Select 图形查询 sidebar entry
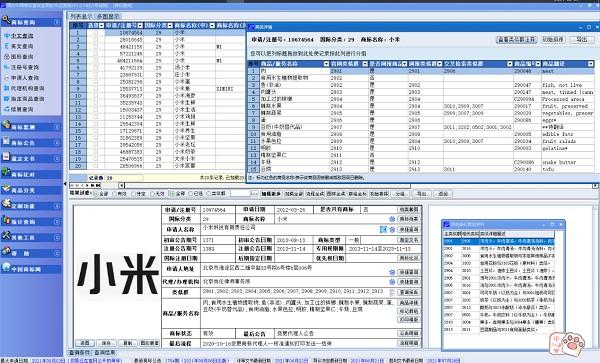Image resolution: width=600 pixels, height=363 pixels. [22, 57]
